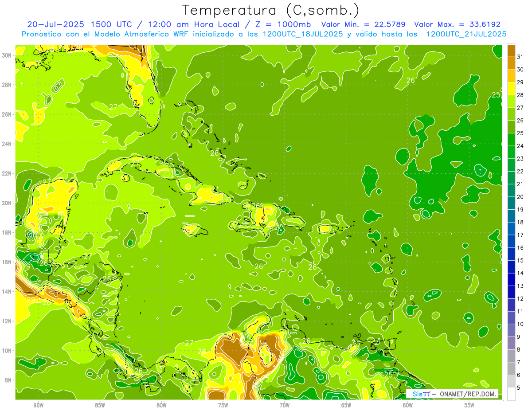Image resolution: width=532 pixels, height=411 pixels.
Task: Click legend scale value 29
Action: click(x=520, y=82)
